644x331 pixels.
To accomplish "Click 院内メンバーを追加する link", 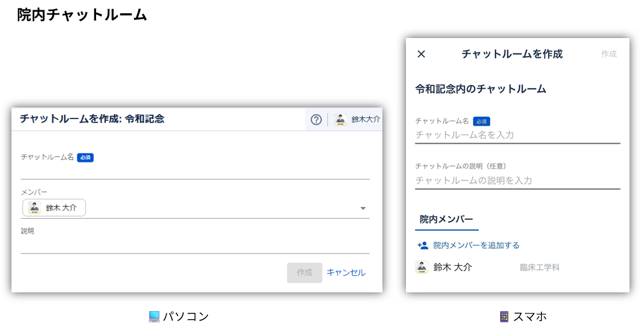I will click(476, 245).
